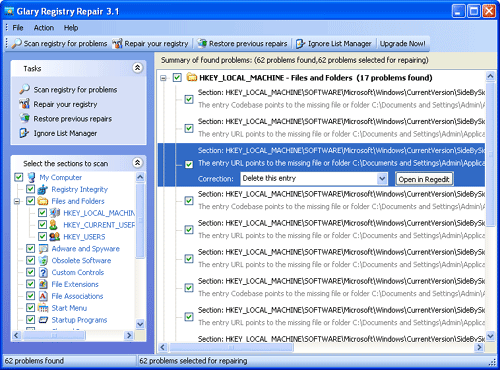This screenshot has width=500, height=370.
Task: Click sections list horizontal scrollbar thumb
Action: tap(54, 335)
